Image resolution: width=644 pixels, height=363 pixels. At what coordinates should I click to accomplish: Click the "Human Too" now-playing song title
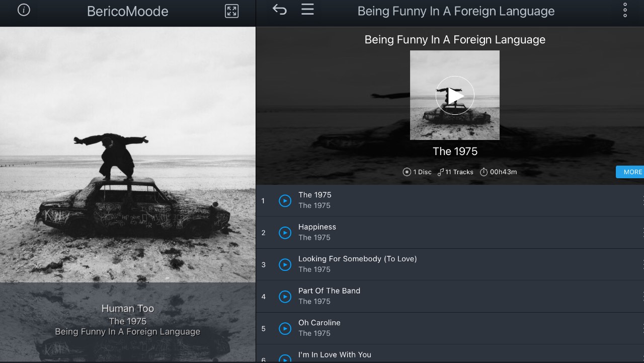(128, 309)
